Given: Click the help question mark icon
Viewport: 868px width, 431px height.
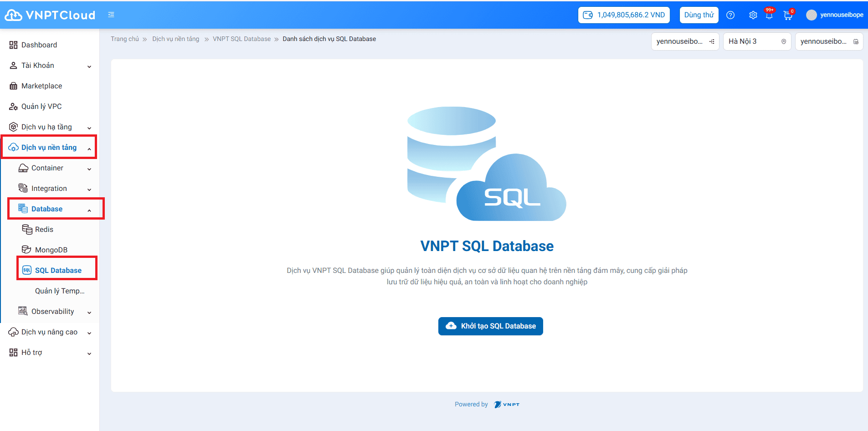Looking at the screenshot, I should pyautogui.click(x=730, y=15).
